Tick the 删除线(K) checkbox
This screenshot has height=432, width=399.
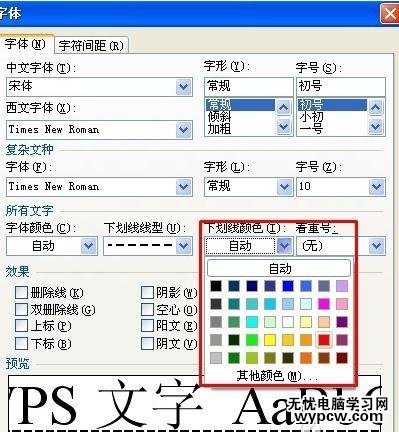click(21, 293)
